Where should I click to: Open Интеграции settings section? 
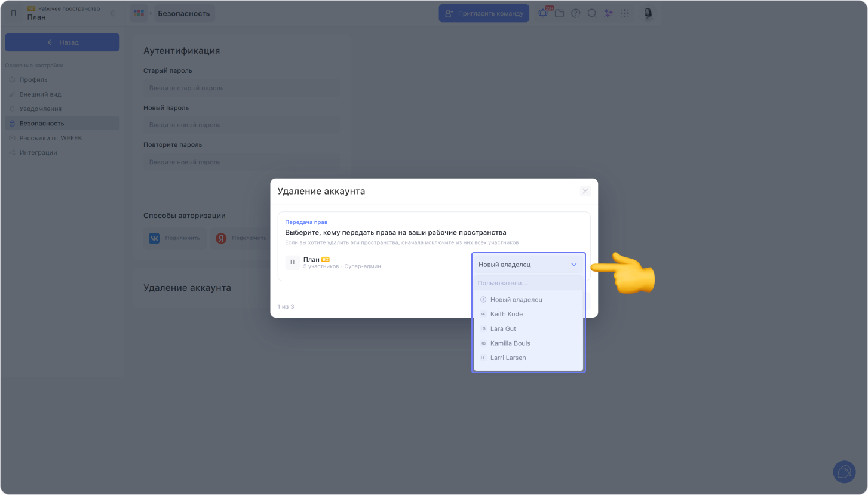(62, 152)
